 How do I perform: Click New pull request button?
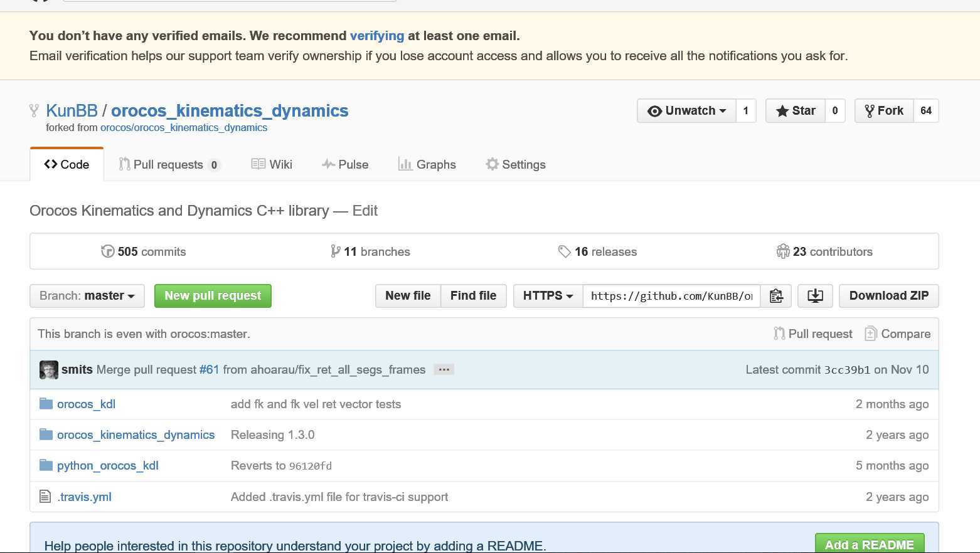pos(213,296)
